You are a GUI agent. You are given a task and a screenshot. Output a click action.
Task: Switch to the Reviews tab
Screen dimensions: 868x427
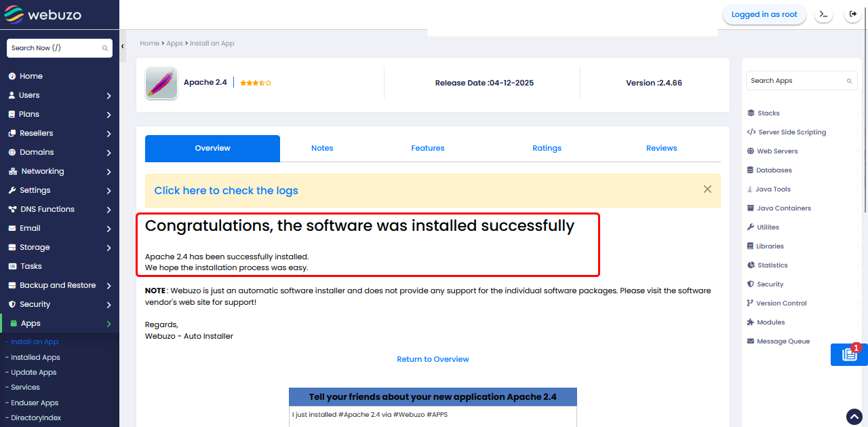coord(661,148)
